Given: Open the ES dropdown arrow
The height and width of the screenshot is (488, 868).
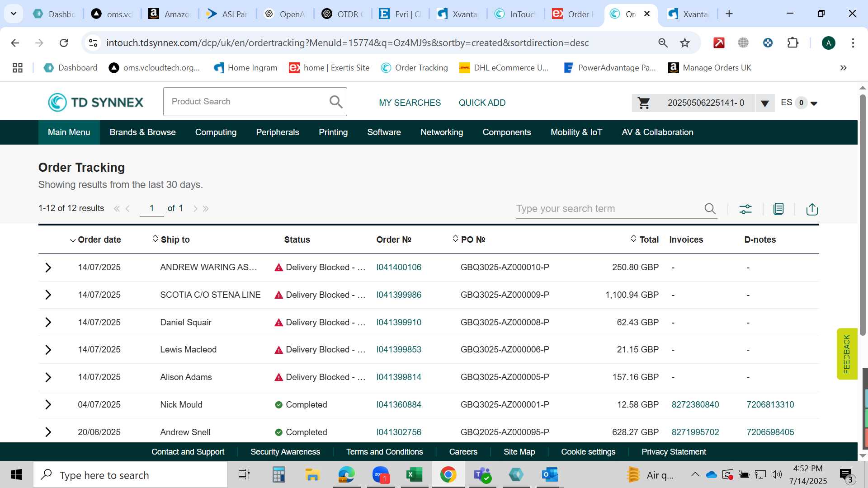Looking at the screenshot, I should [x=814, y=103].
